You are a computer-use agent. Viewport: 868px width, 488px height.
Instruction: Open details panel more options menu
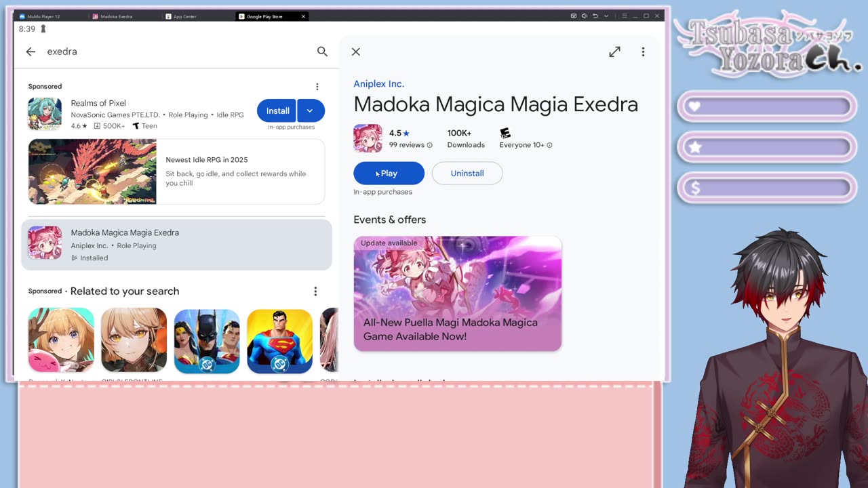click(643, 52)
